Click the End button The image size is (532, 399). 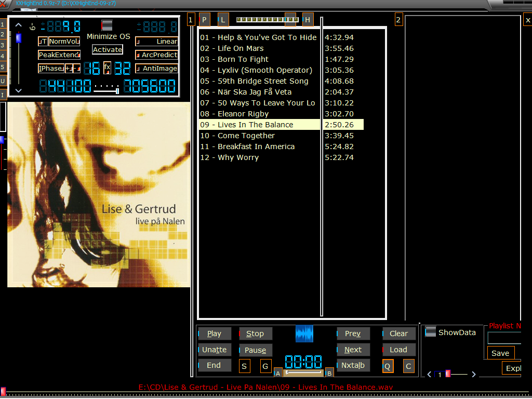[x=215, y=365]
